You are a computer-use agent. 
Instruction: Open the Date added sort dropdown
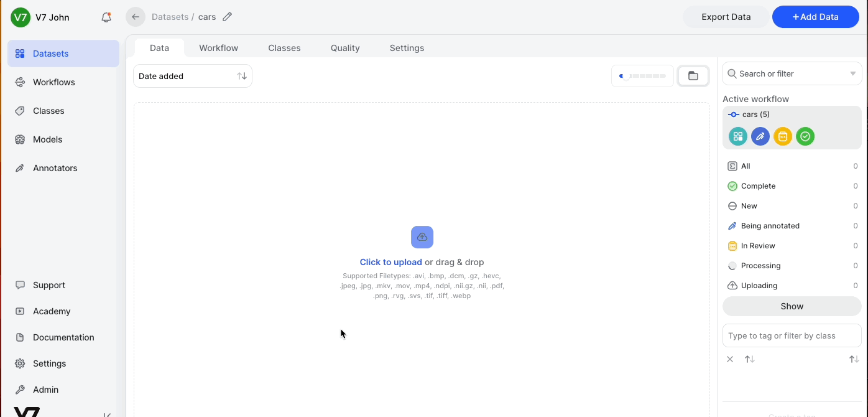coord(193,76)
